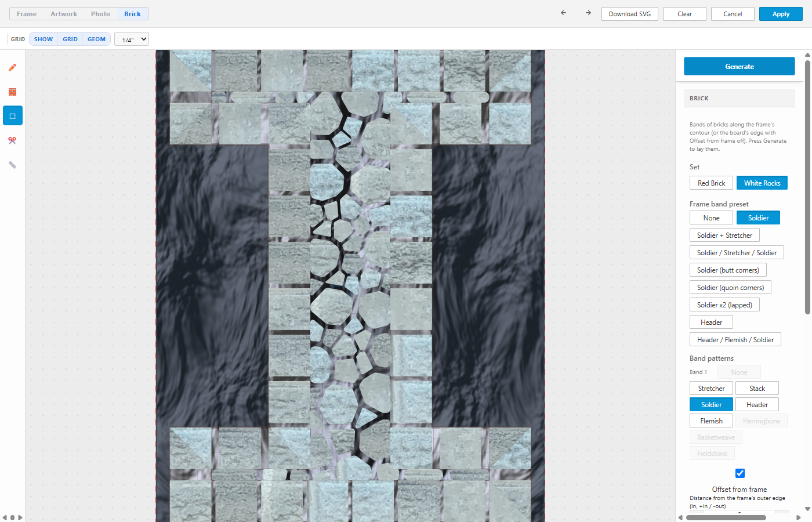Toggle the GEOM snap option
Screen dimensions: 812x522
(x=96, y=39)
